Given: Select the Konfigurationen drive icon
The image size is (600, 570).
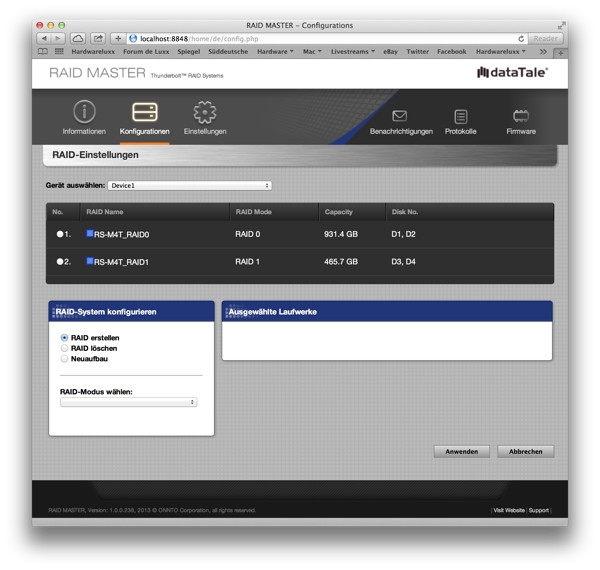Looking at the screenshot, I should pyautogui.click(x=145, y=112).
